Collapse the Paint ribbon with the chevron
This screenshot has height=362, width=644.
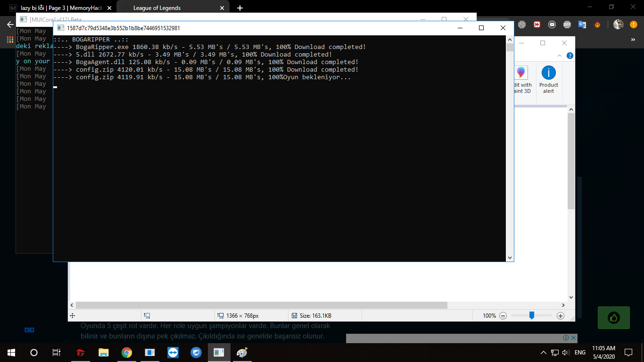pos(560,56)
